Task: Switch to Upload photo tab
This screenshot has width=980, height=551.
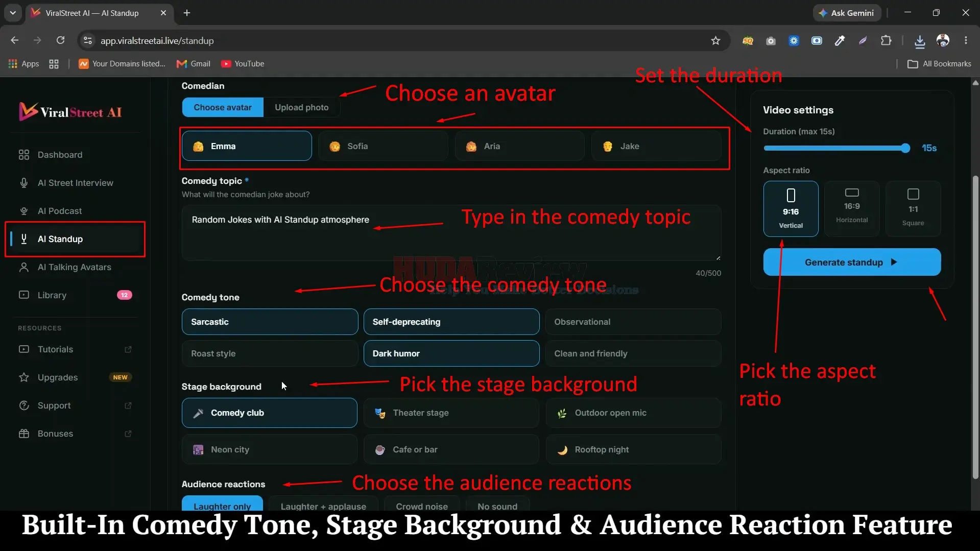Action: click(301, 107)
